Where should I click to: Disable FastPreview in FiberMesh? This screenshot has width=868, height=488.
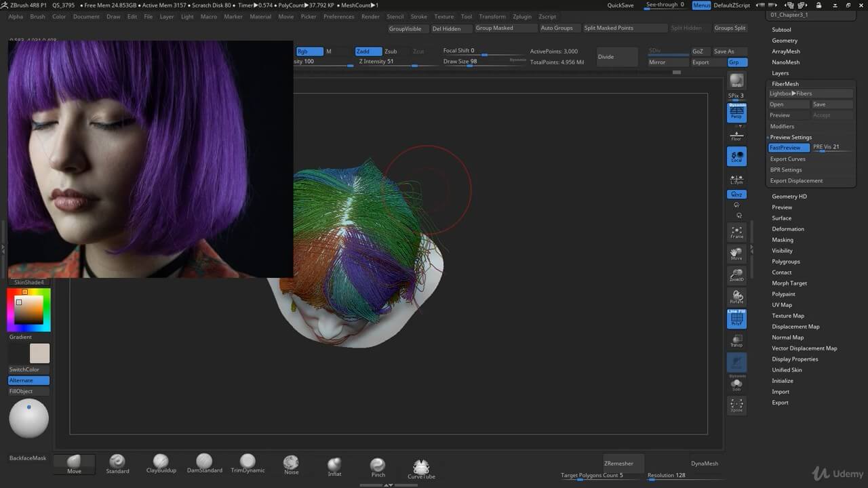(x=788, y=148)
